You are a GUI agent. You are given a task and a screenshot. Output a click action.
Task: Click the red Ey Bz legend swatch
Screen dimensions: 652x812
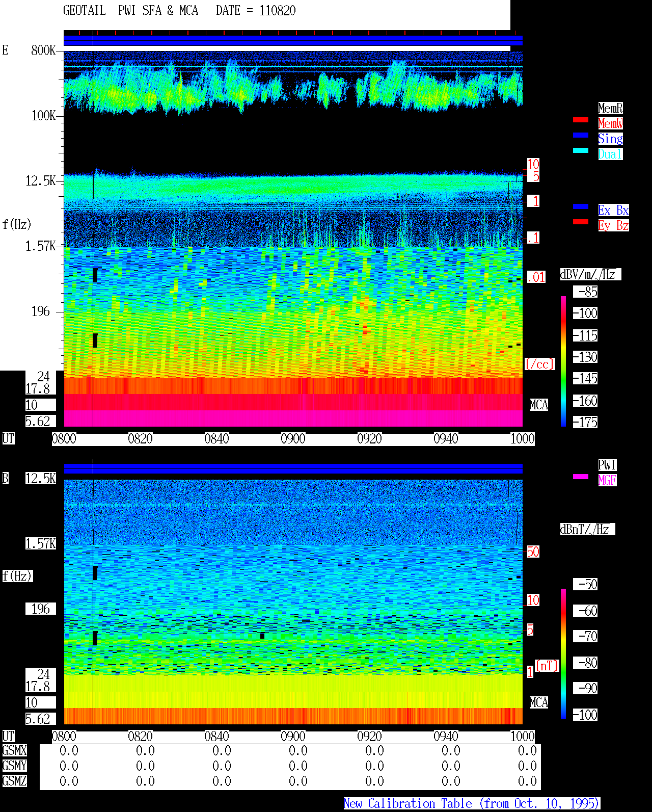(581, 222)
